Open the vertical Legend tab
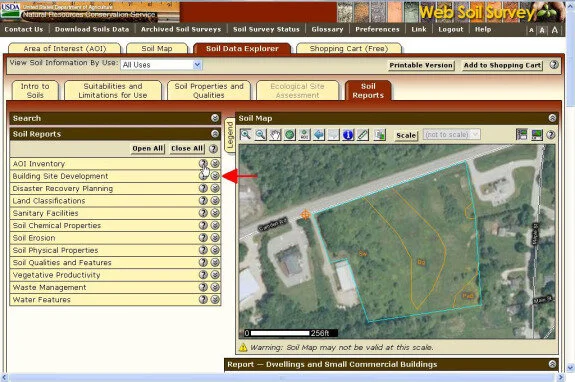Viewport: 575px width, 382px height. 230,135
